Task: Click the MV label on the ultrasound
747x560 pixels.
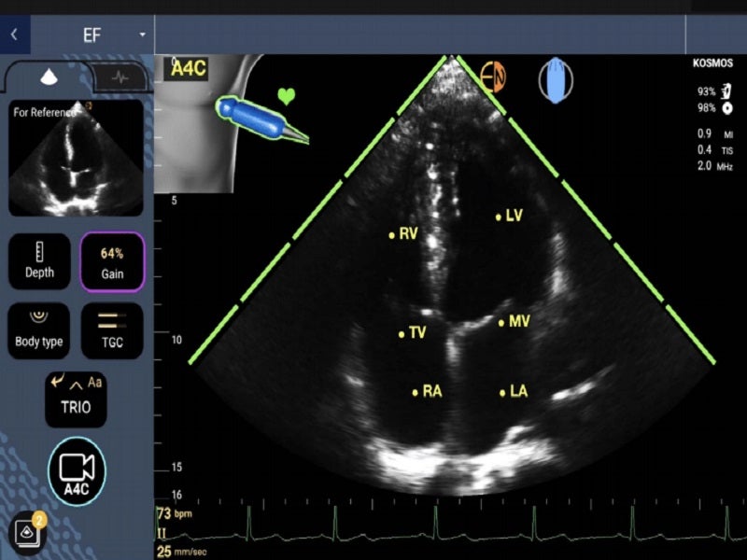Action: [x=519, y=322]
